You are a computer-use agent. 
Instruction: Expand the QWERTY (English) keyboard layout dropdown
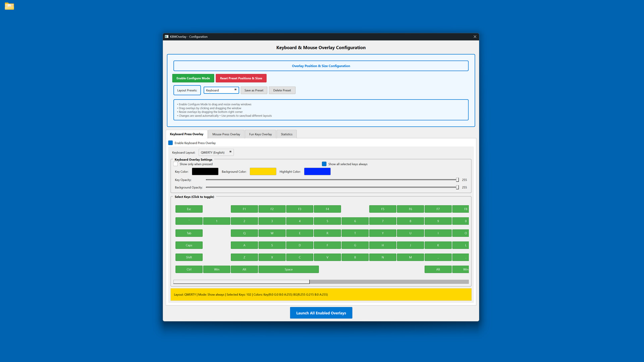coord(216,153)
